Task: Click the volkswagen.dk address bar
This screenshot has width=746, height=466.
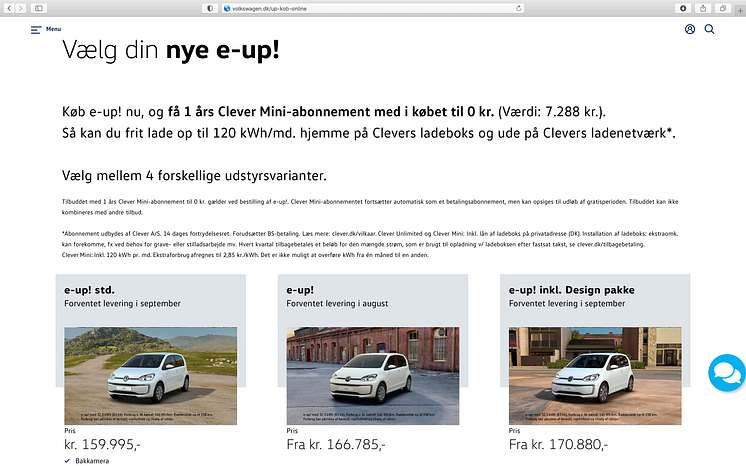Action: (x=373, y=8)
